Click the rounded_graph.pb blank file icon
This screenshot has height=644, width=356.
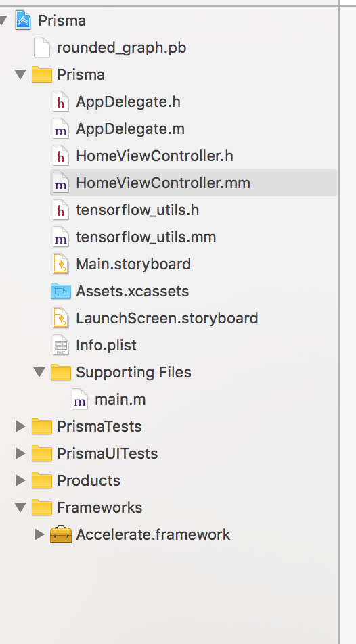(x=42, y=47)
